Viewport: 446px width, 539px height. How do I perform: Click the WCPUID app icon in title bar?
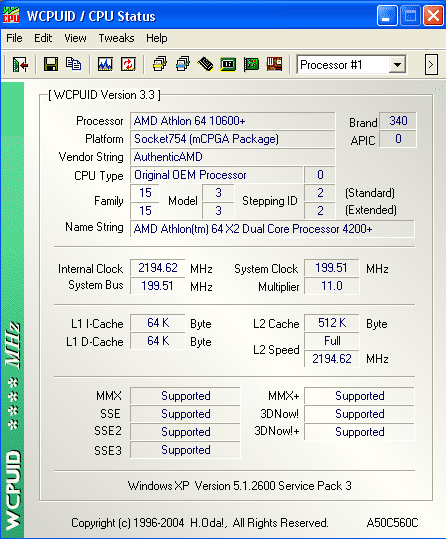coord(11,15)
